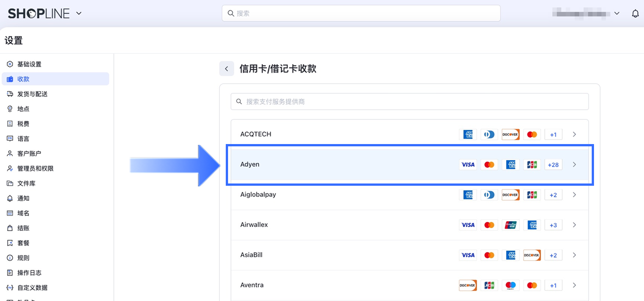
Task: Open the Airwallex row chevron
Action: (574, 225)
